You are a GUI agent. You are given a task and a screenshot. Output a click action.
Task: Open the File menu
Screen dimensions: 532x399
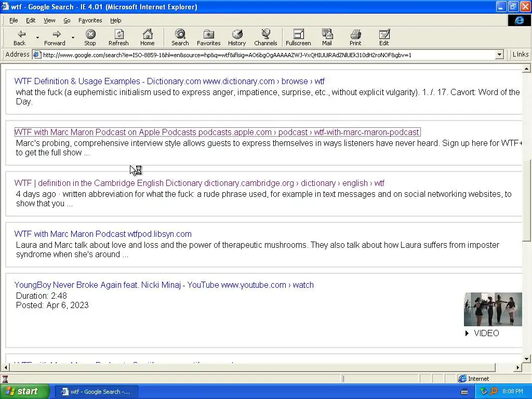pos(14,20)
